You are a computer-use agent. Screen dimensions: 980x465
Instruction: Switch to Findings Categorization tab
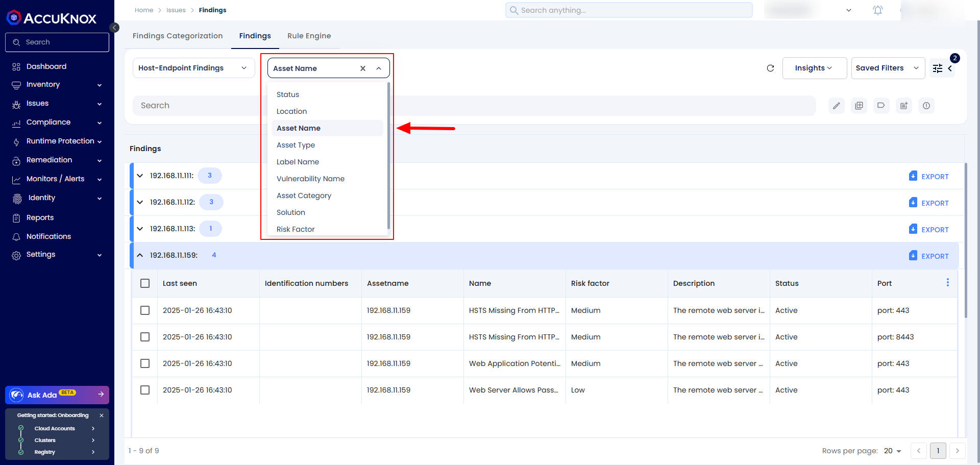[178, 36]
